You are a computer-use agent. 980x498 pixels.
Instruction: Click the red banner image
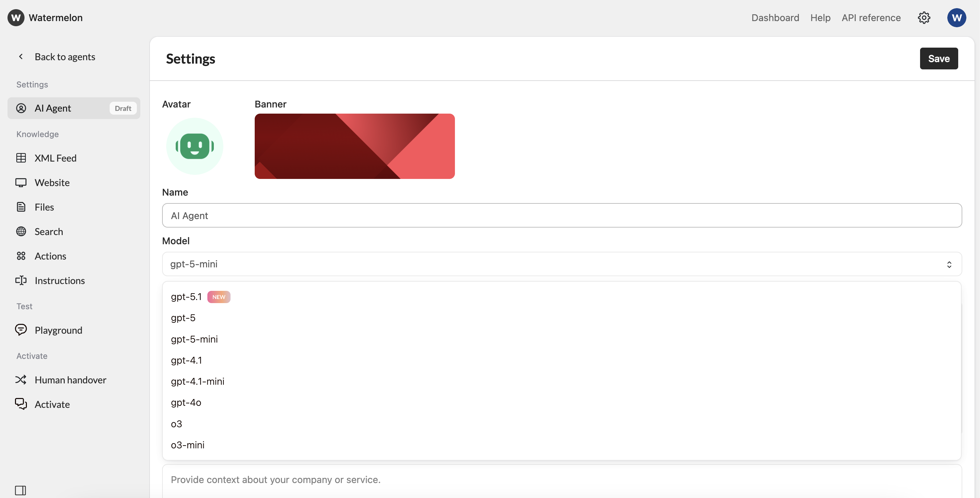tap(354, 146)
